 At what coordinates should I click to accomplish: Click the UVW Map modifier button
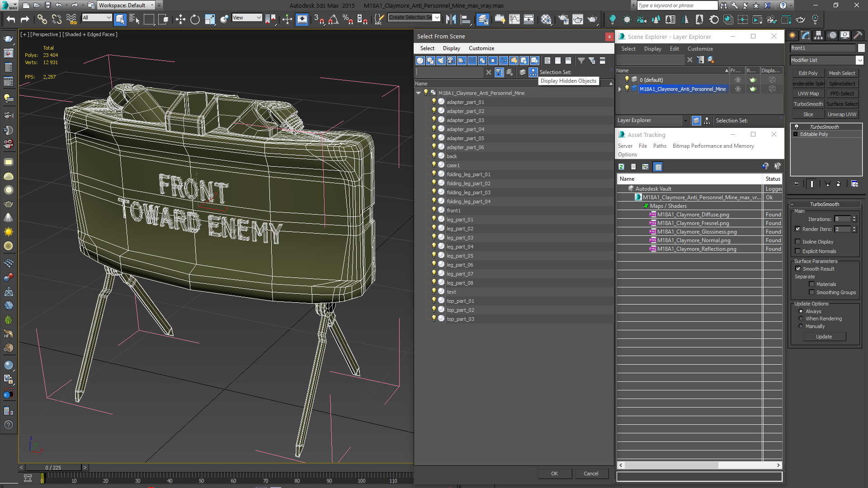pos(808,94)
